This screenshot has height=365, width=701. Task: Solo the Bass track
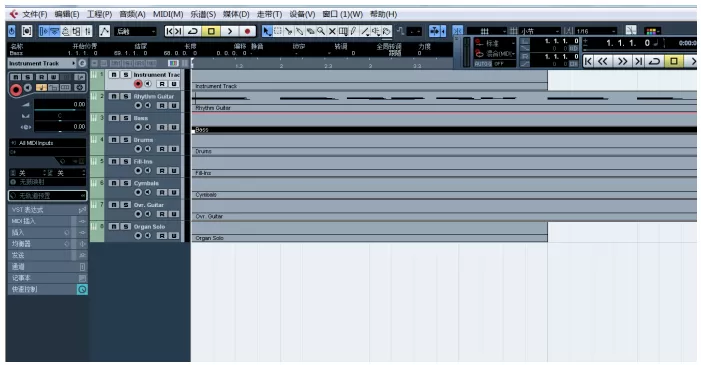[x=126, y=118]
